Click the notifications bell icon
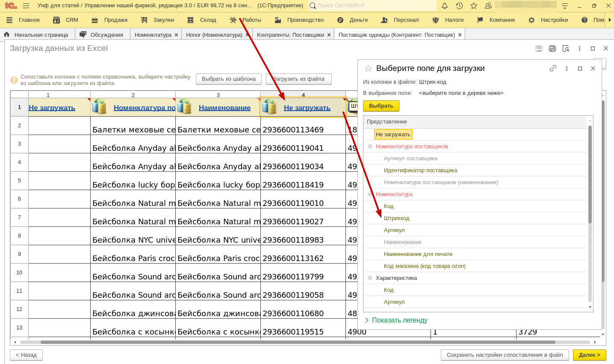Image resolution: width=614 pixels, height=364 pixels. [445, 6]
